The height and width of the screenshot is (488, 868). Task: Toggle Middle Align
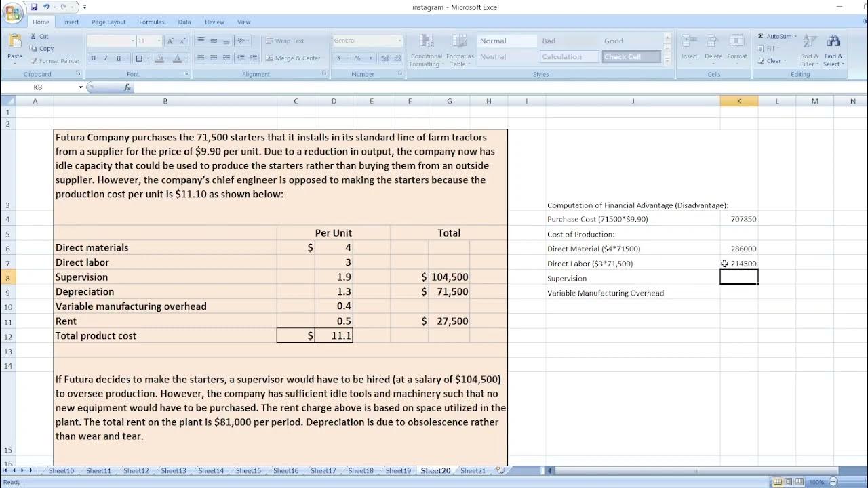[x=214, y=41]
